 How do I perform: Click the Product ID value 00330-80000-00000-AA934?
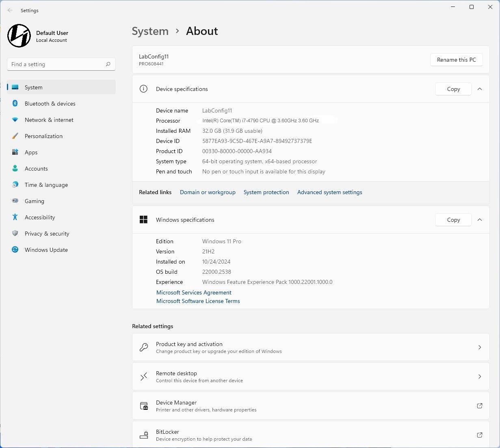(x=237, y=151)
